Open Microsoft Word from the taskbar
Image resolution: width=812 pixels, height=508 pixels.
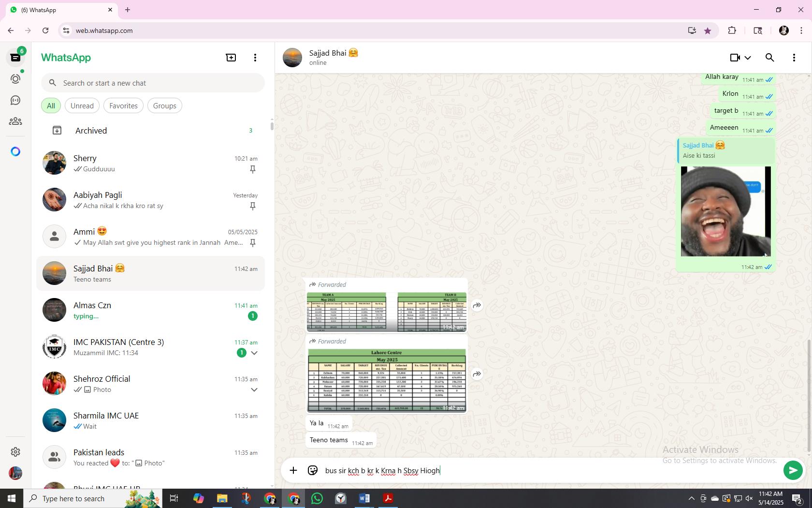coord(364,498)
